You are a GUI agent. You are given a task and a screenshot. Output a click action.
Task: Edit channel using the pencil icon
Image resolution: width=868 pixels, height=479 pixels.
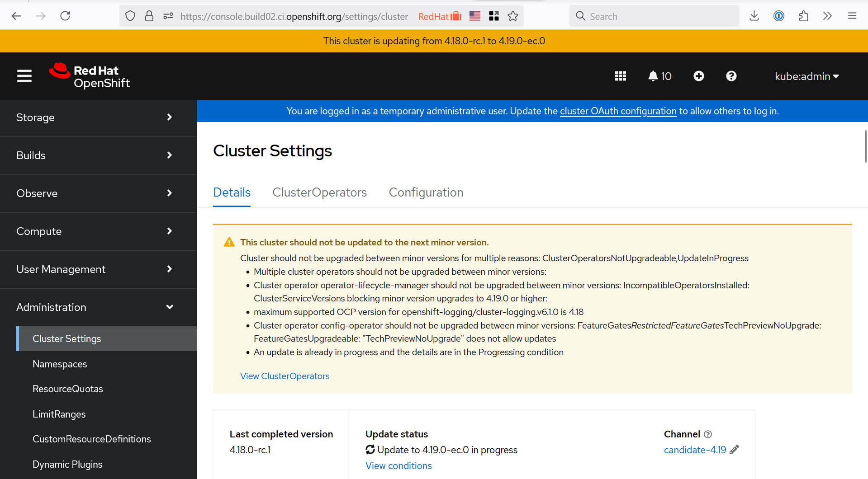735,450
